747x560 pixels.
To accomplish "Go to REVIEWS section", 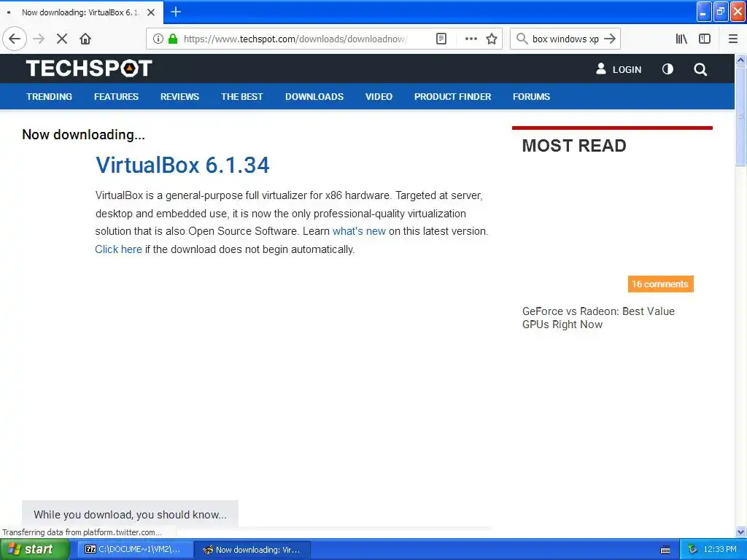I will (x=179, y=97).
